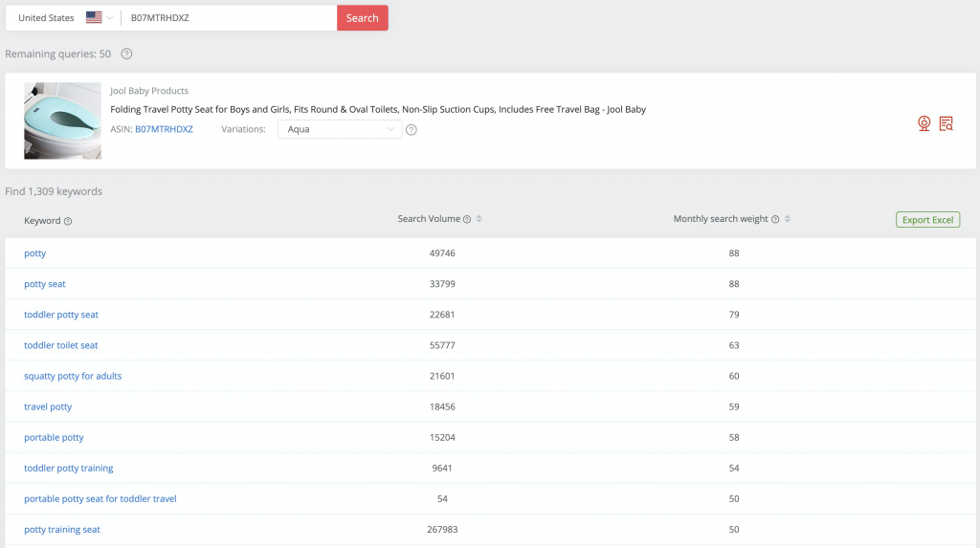Open the 'toddler potty seat' keyword link
Viewport: 980px width, 548px height.
(61, 315)
